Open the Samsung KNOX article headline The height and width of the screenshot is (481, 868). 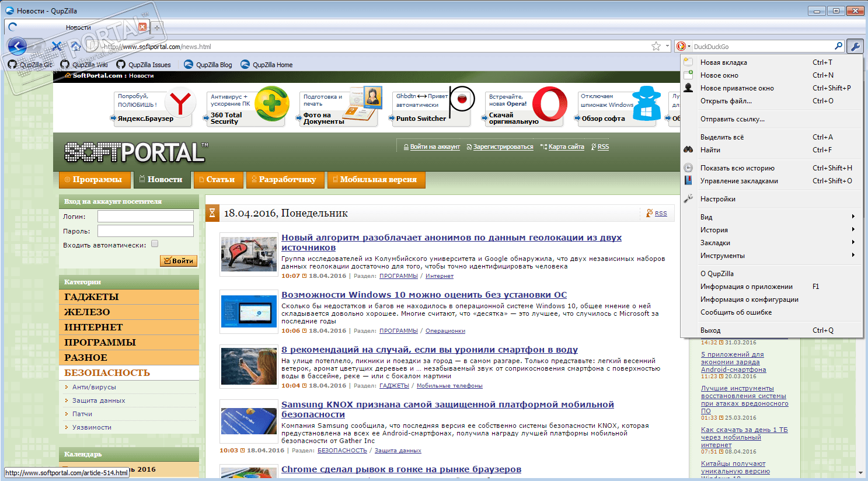tap(448, 409)
